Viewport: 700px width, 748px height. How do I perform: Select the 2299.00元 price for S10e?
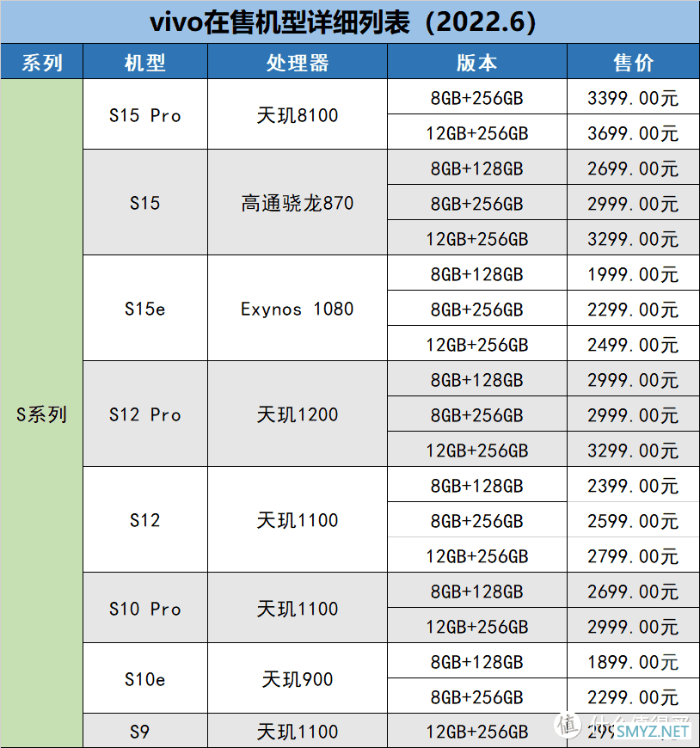point(633,696)
